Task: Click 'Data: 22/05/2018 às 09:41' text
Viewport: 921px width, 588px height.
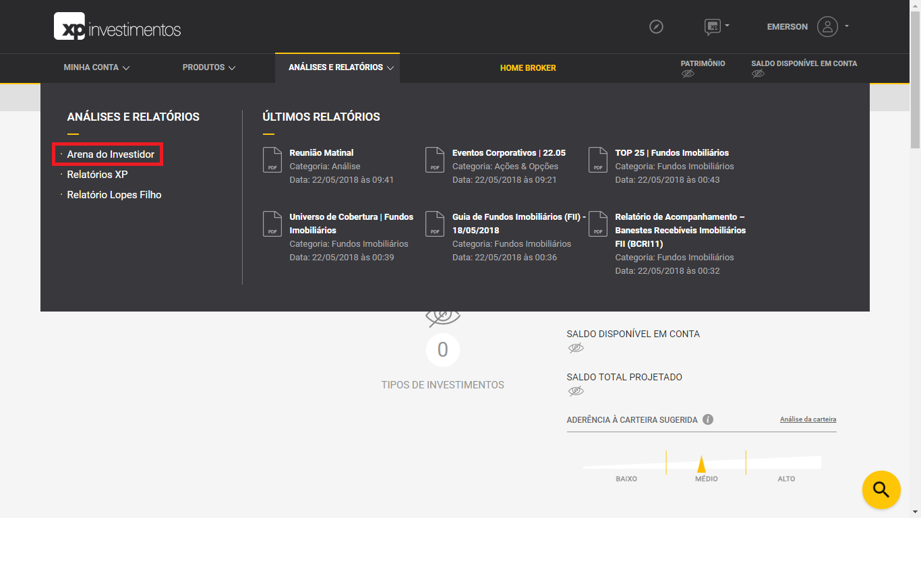Action: (342, 180)
